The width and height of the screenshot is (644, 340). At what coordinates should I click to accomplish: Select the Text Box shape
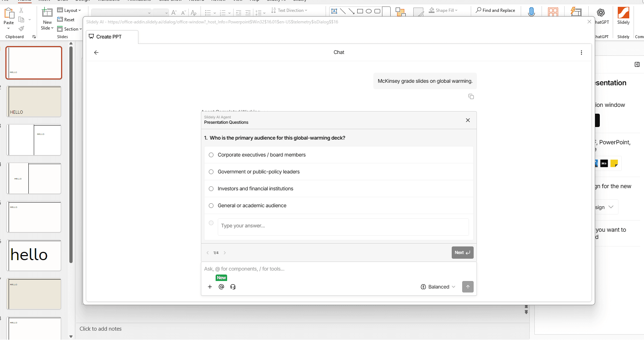[x=334, y=11]
